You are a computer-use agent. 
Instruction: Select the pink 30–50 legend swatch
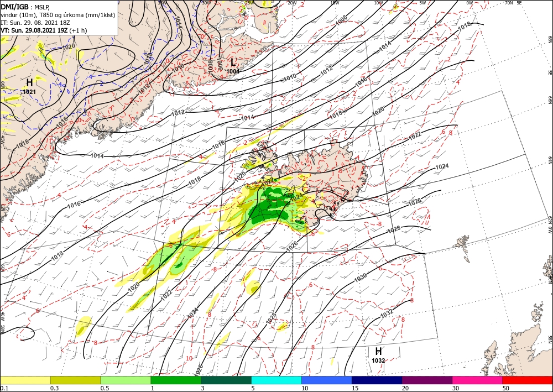click(478, 380)
